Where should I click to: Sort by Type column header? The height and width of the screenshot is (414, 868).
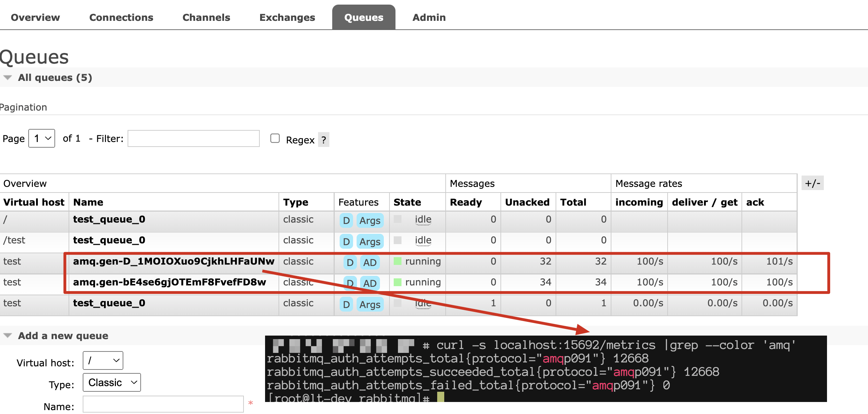point(296,202)
